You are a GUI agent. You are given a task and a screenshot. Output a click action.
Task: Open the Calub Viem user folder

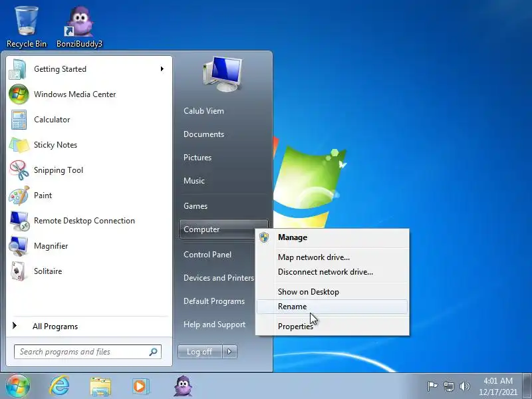(223, 111)
